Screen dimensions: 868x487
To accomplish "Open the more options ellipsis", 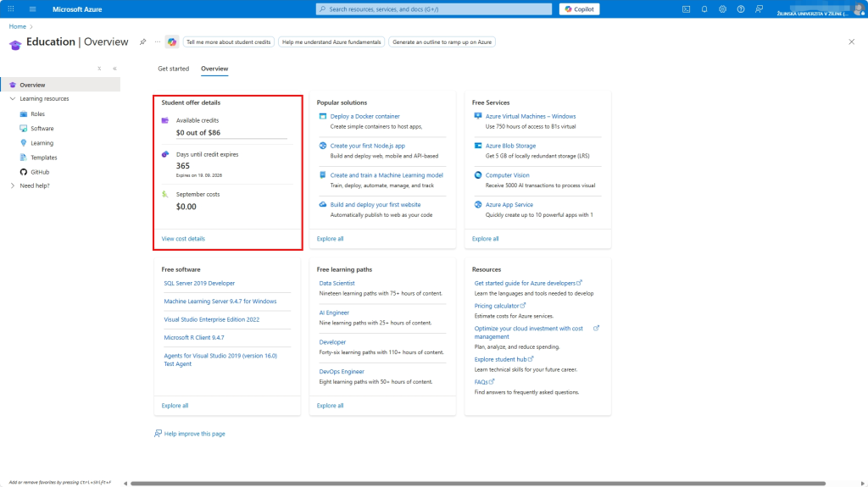I will pos(157,42).
